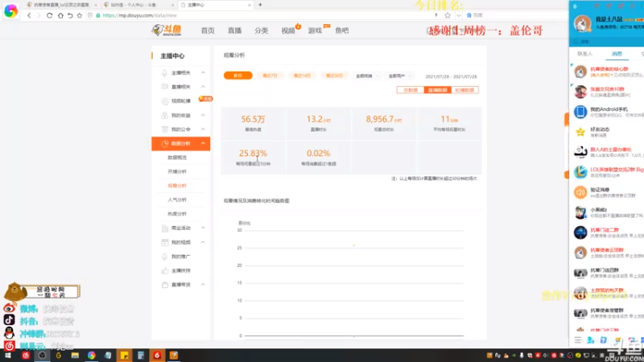The width and height of the screenshot is (644, 362).
Task: Open 好友动态 star entry in QQ
Action: 609,132
